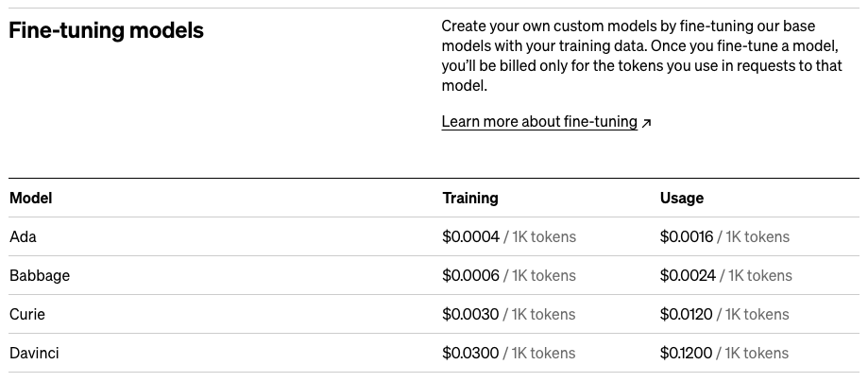The image size is (868, 382).
Task: Click the Davinci model row name
Action: coord(35,353)
